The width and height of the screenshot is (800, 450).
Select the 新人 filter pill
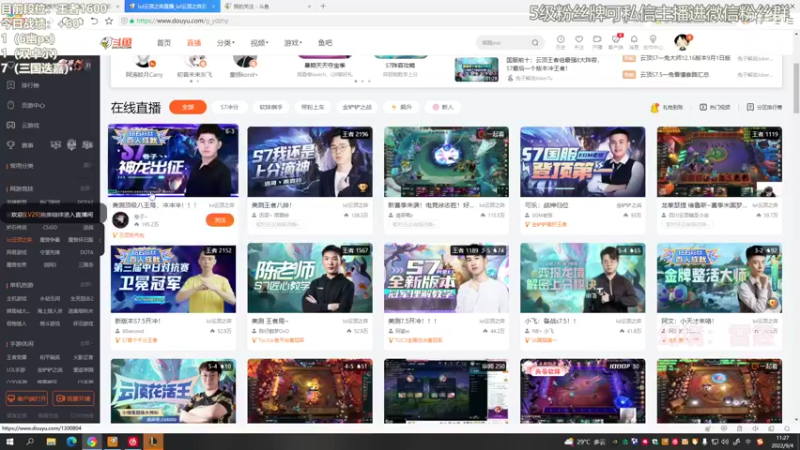pos(443,107)
